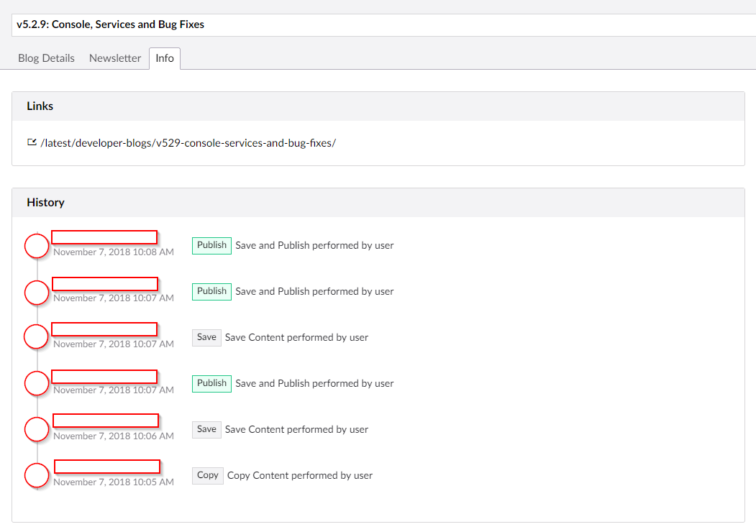Click the Save badge on the 10:07 AM entry
The image size is (756, 532).
206,337
